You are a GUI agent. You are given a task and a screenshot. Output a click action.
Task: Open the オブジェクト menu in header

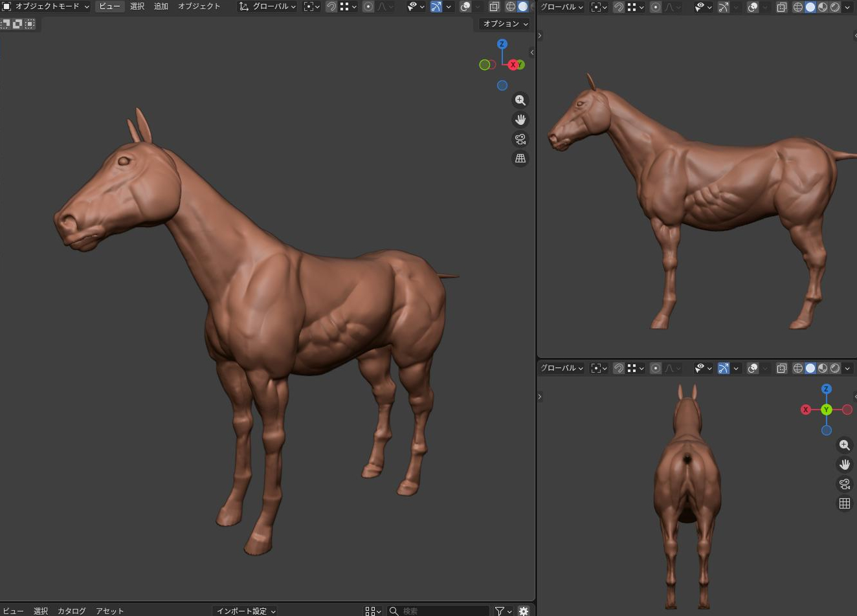click(x=199, y=6)
